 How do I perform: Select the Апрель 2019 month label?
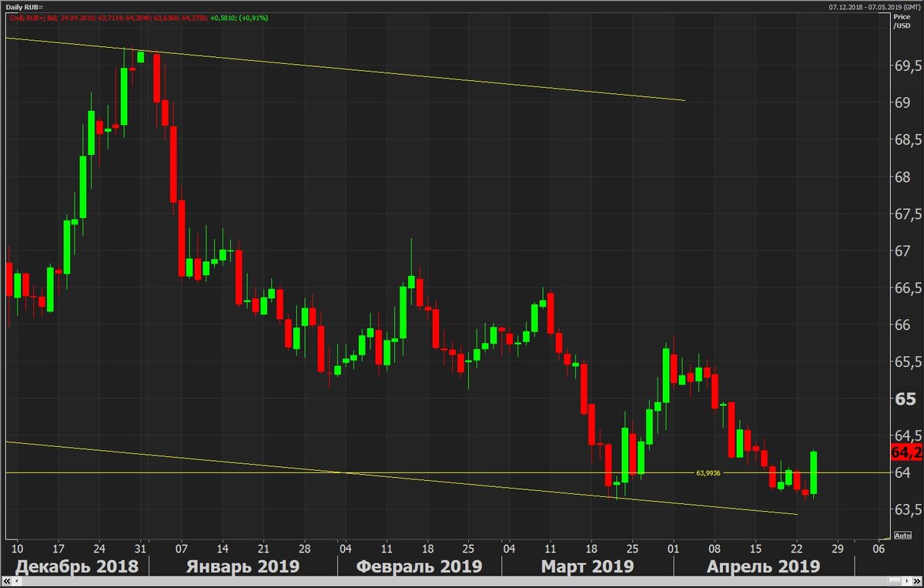(x=763, y=566)
